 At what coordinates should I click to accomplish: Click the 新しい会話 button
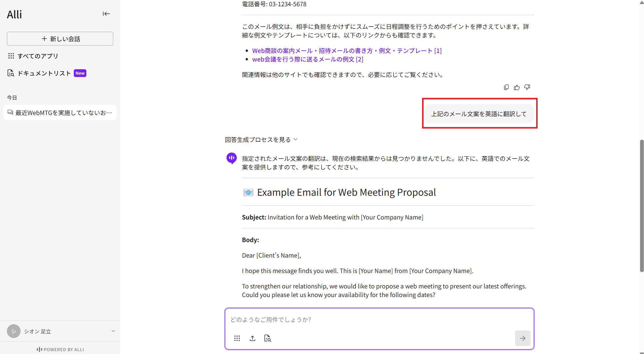pos(60,39)
